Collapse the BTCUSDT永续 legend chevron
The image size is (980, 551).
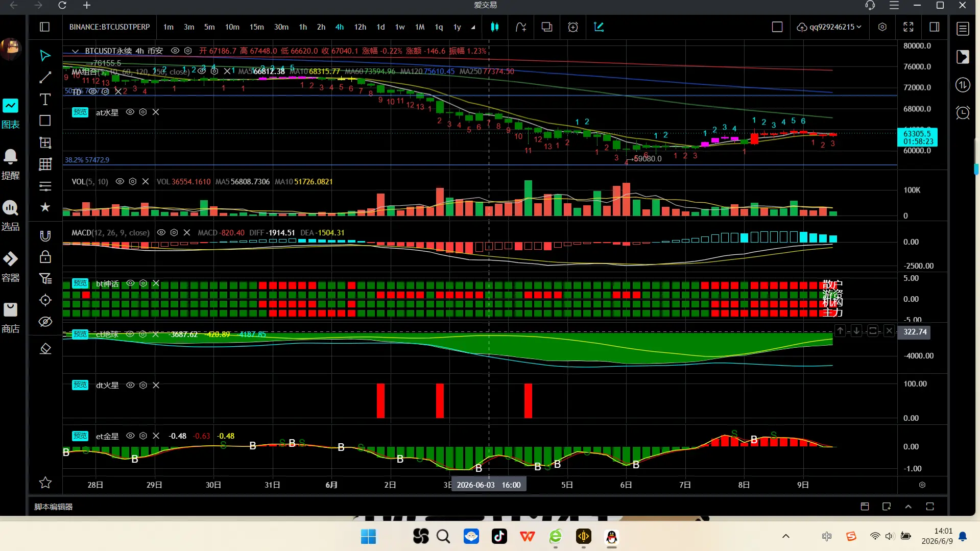pyautogui.click(x=75, y=51)
